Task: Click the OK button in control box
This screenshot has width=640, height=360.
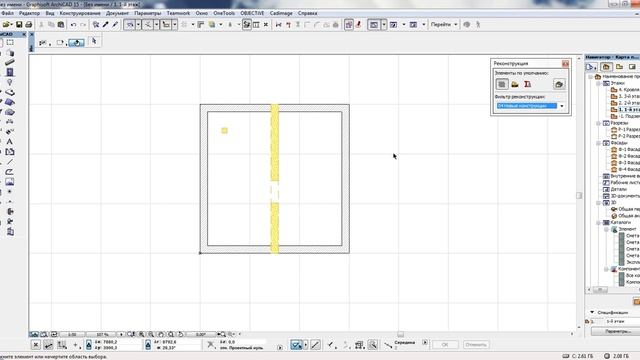Action: coord(445,344)
